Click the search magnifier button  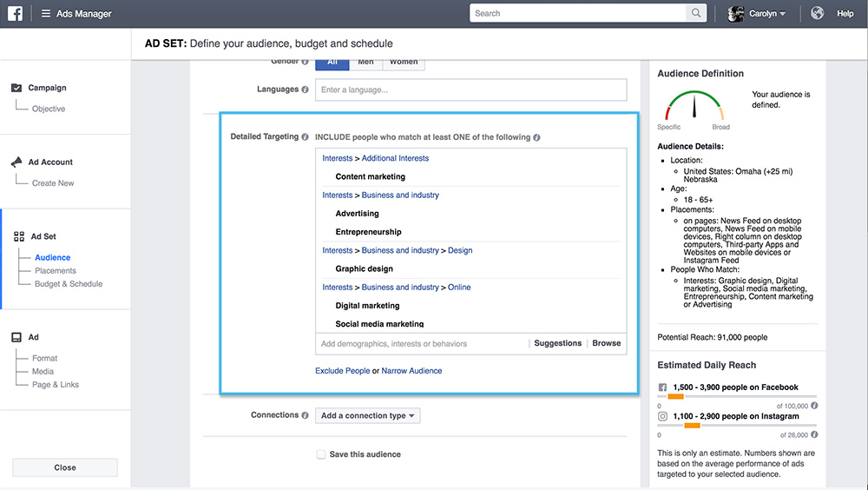(x=696, y=13)
